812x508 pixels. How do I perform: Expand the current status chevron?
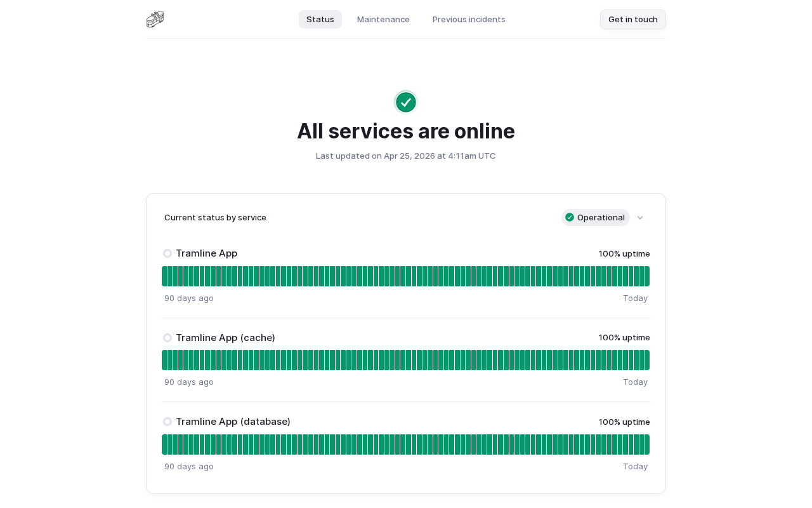pos(640,218)
